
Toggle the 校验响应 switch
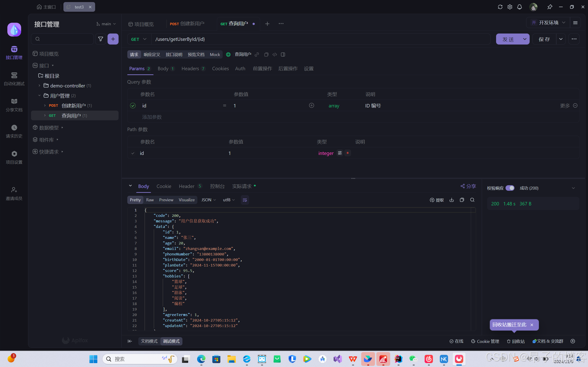point(510,188)
